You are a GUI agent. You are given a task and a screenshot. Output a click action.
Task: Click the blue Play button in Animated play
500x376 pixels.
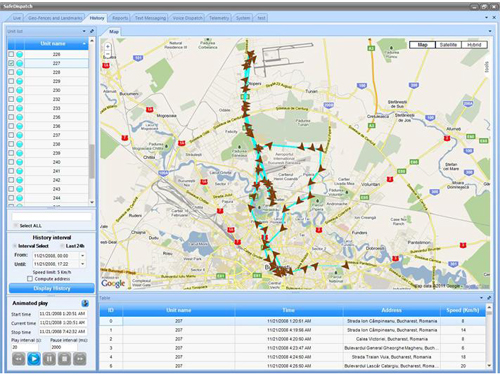pos(34,359)
